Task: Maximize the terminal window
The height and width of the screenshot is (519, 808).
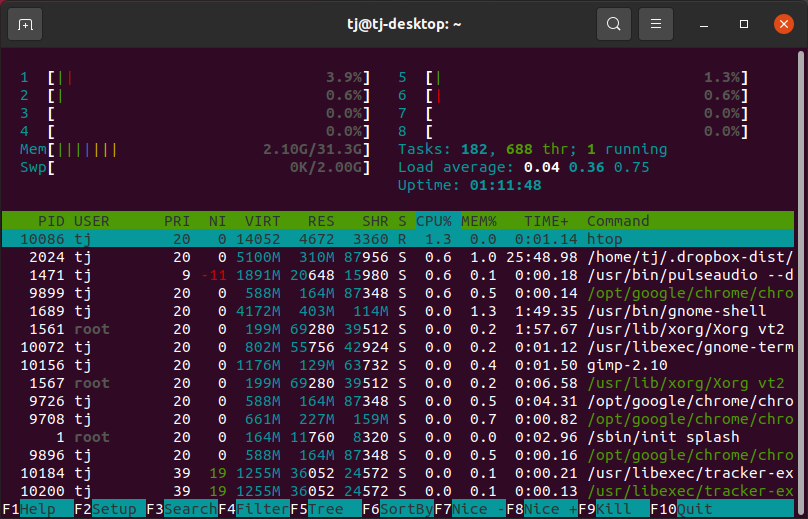Action: tap(744, 24)
